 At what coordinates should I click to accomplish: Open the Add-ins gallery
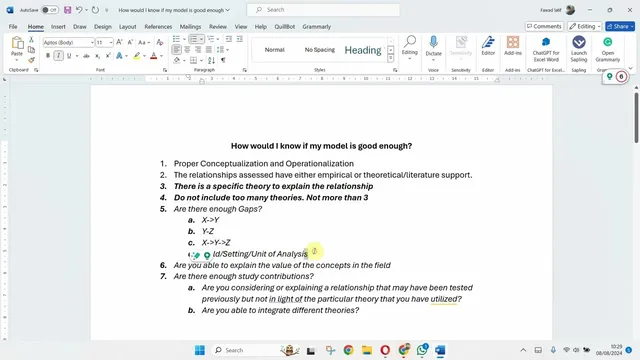(x=513, y=46)
